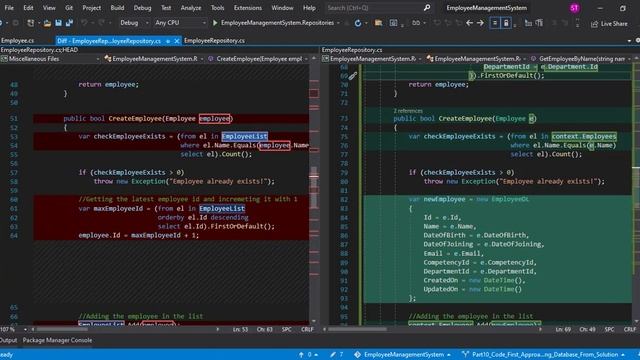Open the Analyze menu
The image size is (640, 360).
191,8
